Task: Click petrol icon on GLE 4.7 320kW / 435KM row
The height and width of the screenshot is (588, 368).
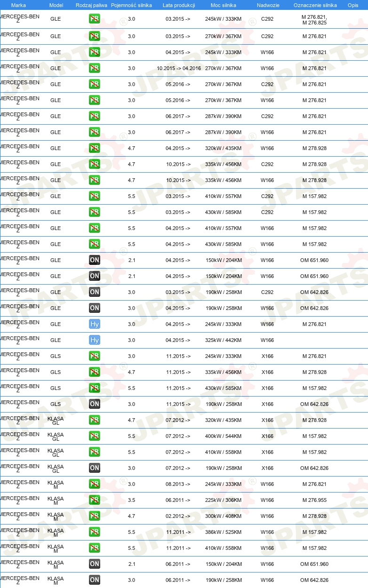Action: pos(95,148)
